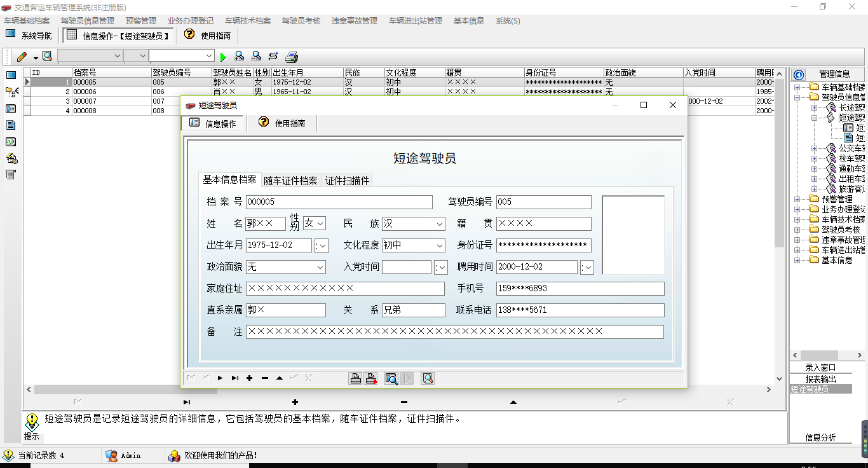This screenshot has width=868, height=468.
Task: Open the 政治面貌 dropdown showing 无
Action: click(320, 267)
